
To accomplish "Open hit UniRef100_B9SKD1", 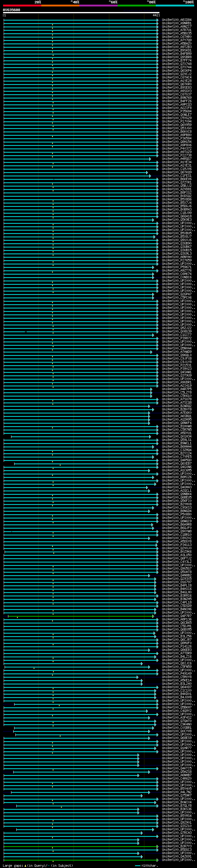I will click(x=176, y=50).
